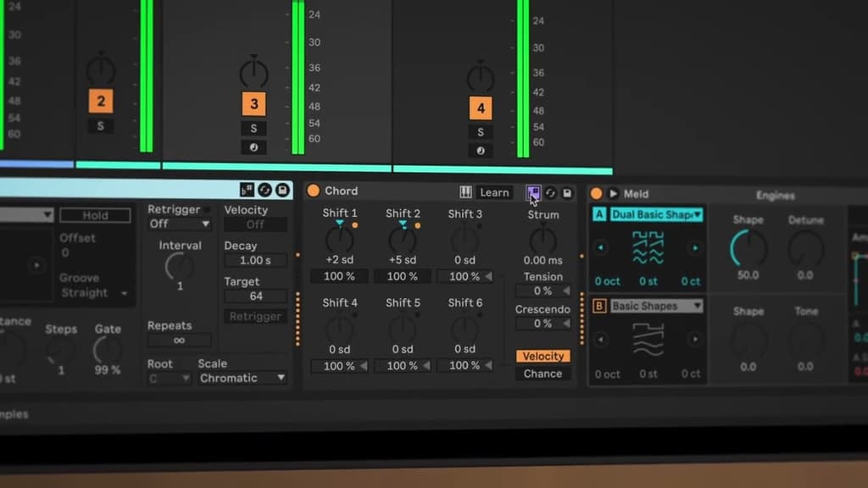The height and width of the screenshot is (488, 868).
Task: Solo track 4 with its S button
Action: click(481, 131)
